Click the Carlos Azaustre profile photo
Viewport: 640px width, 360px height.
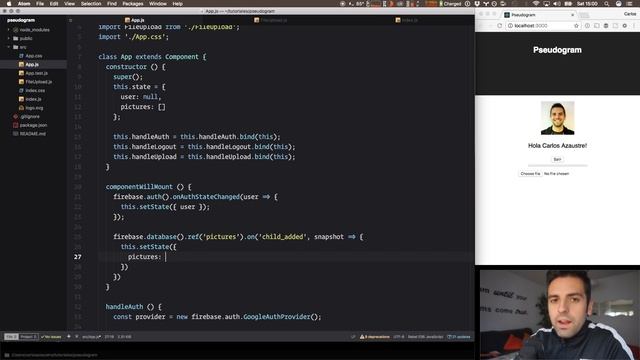pos(558,118)
